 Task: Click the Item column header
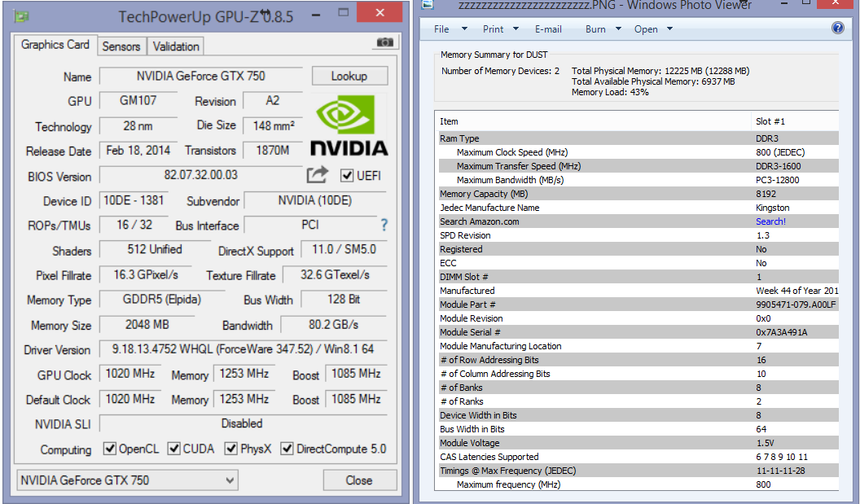tap(594, 121)
